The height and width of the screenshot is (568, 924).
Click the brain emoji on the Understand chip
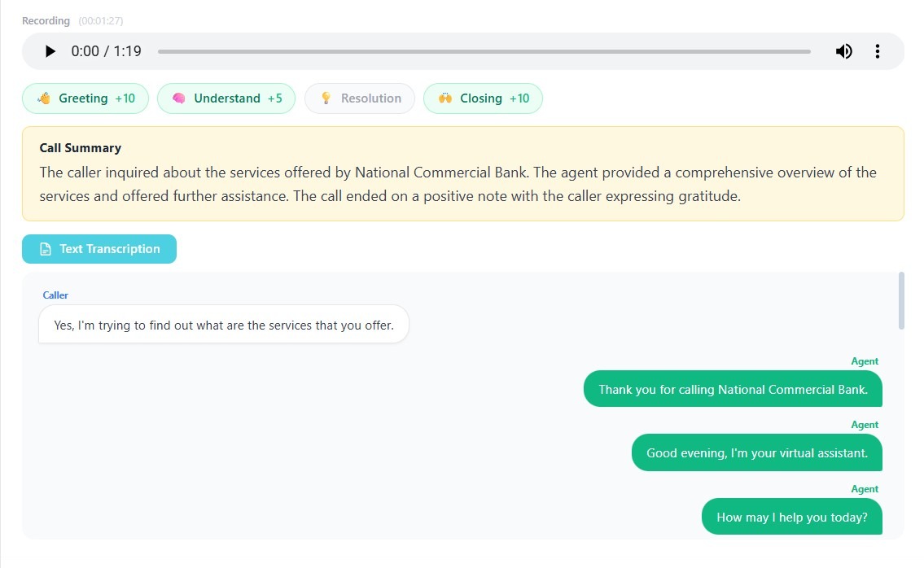coord(181,98)
